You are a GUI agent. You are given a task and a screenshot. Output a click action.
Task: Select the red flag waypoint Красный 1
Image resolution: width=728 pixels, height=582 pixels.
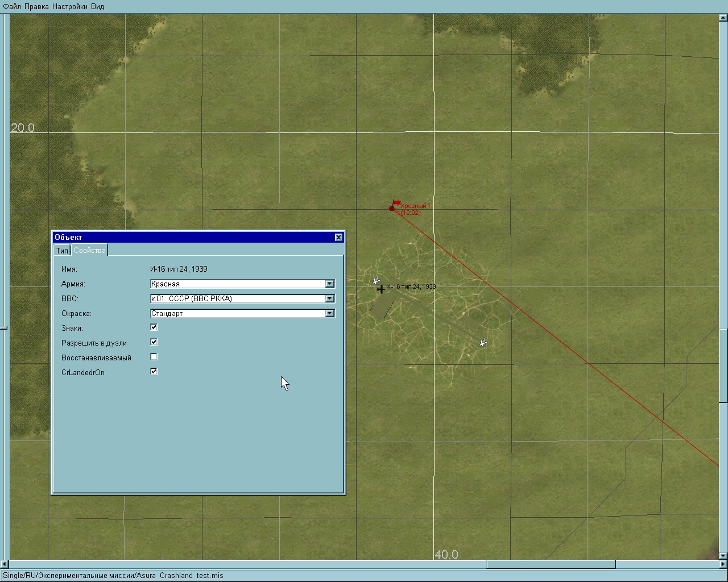click(394, 205)
